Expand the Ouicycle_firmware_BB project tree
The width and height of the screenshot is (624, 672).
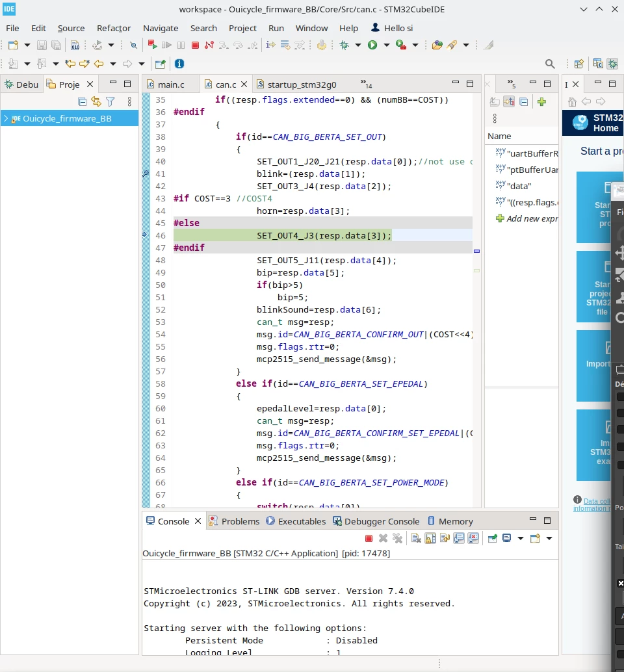(6, 118)
